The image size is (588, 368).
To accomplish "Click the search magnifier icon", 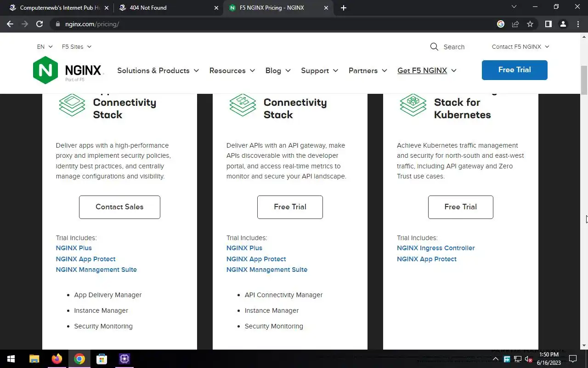I will pyautogui.click(x=434, y=46).
